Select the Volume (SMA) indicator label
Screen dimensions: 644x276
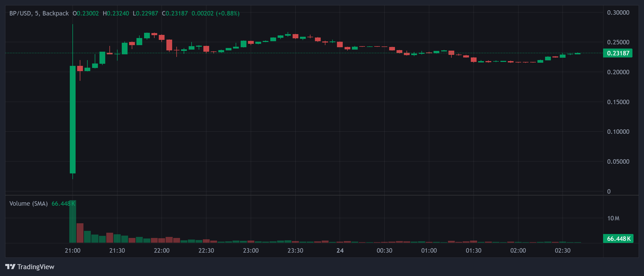(29, 204)
